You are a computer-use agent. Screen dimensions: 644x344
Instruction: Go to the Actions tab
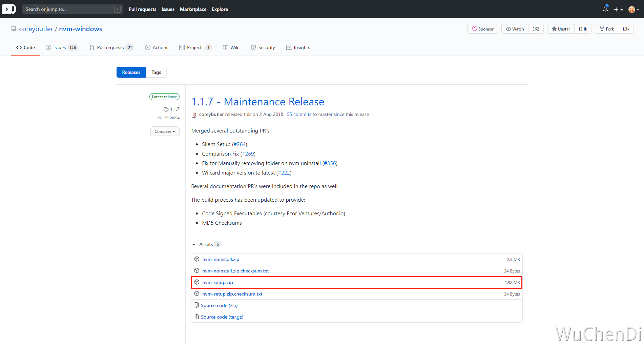[157, 48]
